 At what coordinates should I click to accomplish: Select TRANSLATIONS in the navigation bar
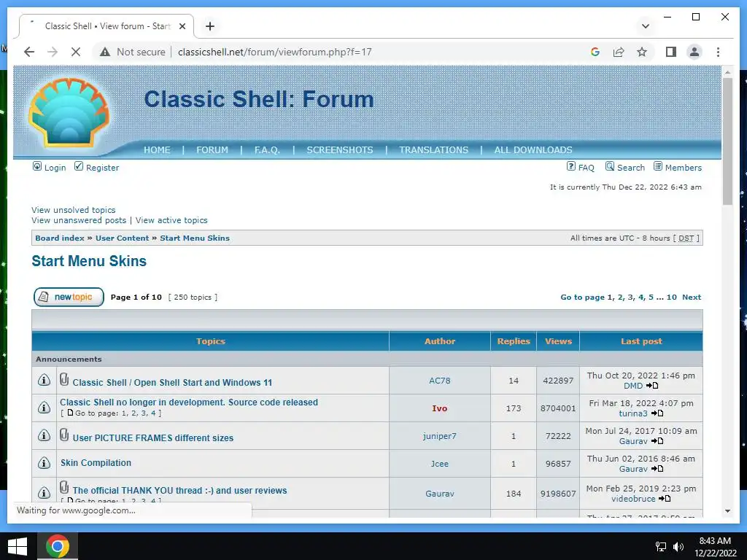[433, 150]
